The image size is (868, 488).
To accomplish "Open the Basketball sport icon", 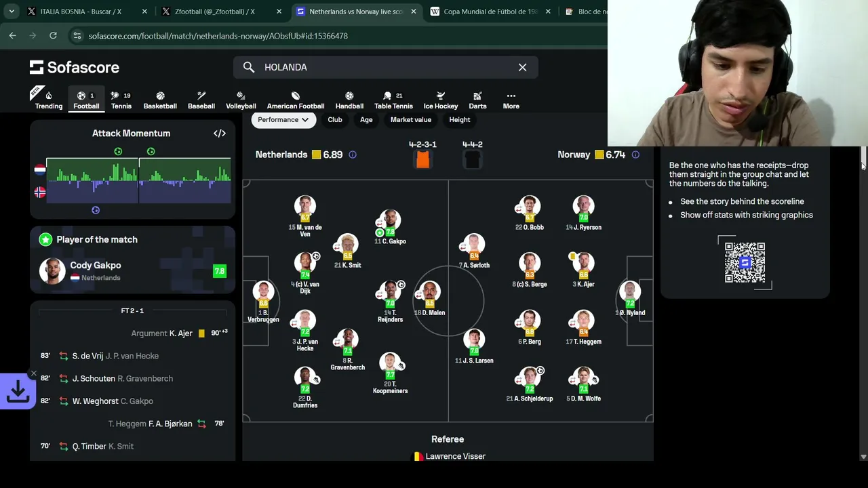I will tap(160, 96).
